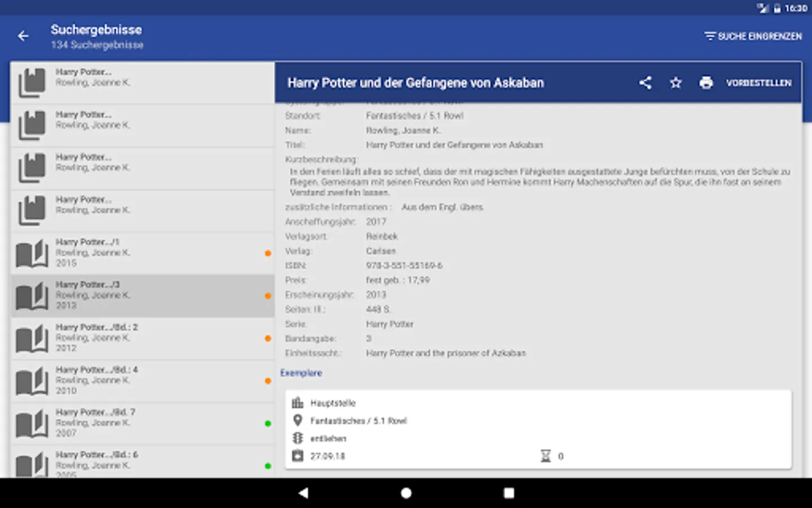
Task: Click the ISBN value '978-3-551-55169-6'
Action: pyautogui.click(x=404, y=266)
